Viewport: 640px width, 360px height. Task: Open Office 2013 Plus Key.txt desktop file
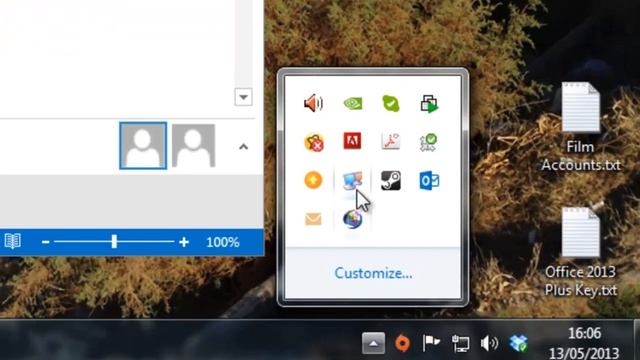[580, 252]
